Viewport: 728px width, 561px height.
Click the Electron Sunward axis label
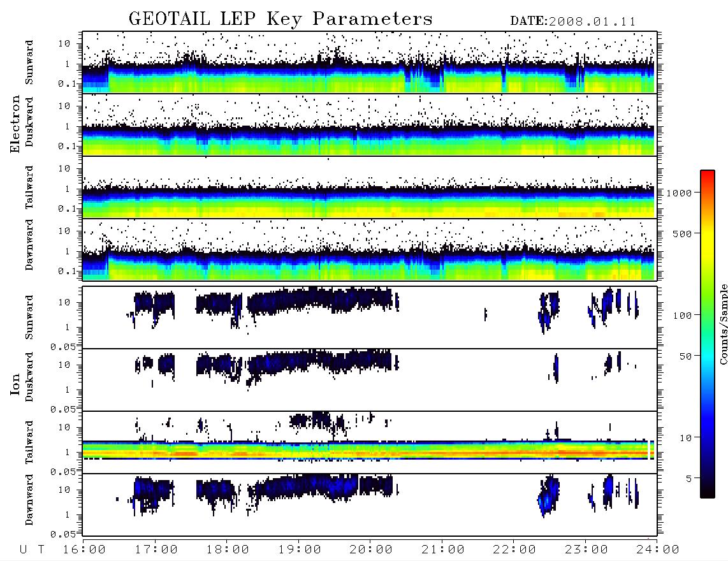point(29,62)
